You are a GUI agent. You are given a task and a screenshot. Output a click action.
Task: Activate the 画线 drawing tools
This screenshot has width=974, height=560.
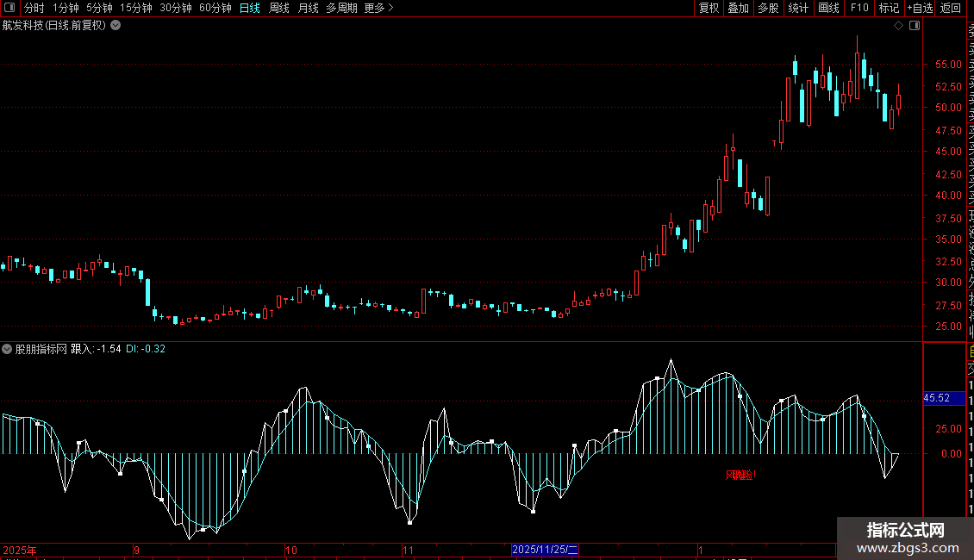[828, 8]
